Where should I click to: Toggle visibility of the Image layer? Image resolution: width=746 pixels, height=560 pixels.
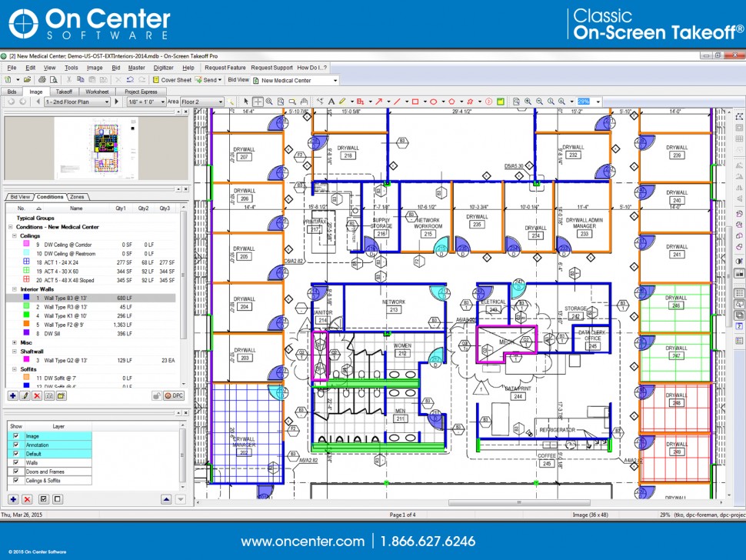(16, 436)
